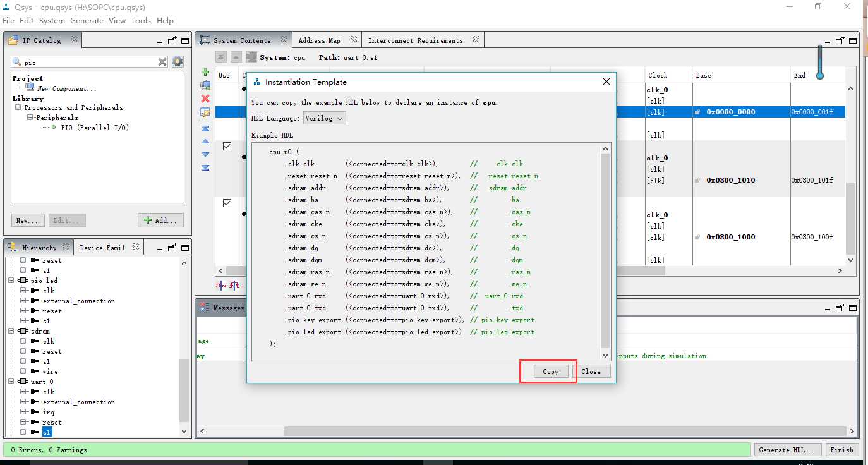Click the single move-up arrow icon in System Contents
Image resolution: width=868 pixels, height=465 pixels.
point(205,142)
